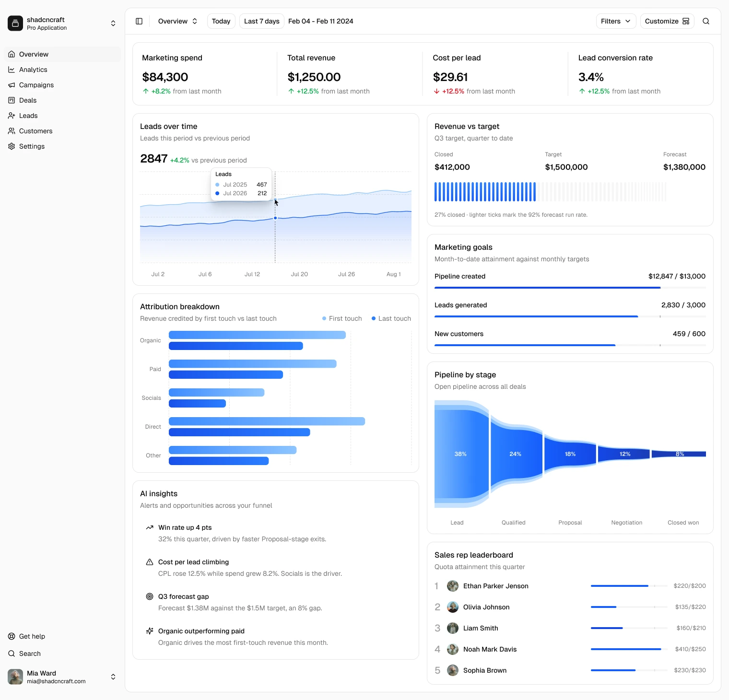
Task: Click the Win rate trending-up icon
Action: click(x=150, y=527)
